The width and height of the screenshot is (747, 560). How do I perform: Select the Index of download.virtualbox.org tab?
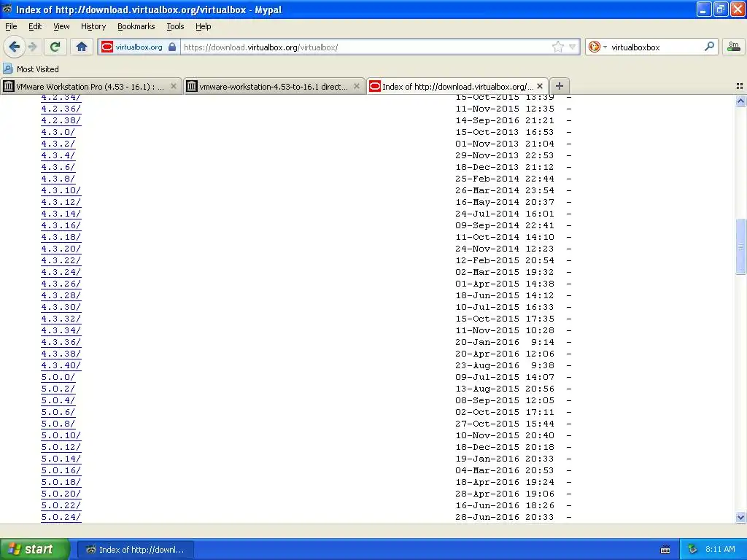click(457, 86)
